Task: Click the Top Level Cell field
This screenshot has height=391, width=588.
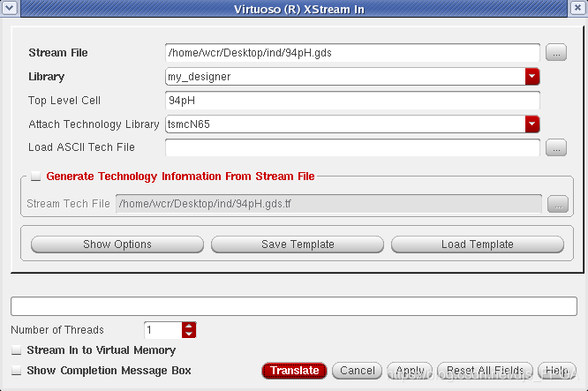Action: coord(351,101)
